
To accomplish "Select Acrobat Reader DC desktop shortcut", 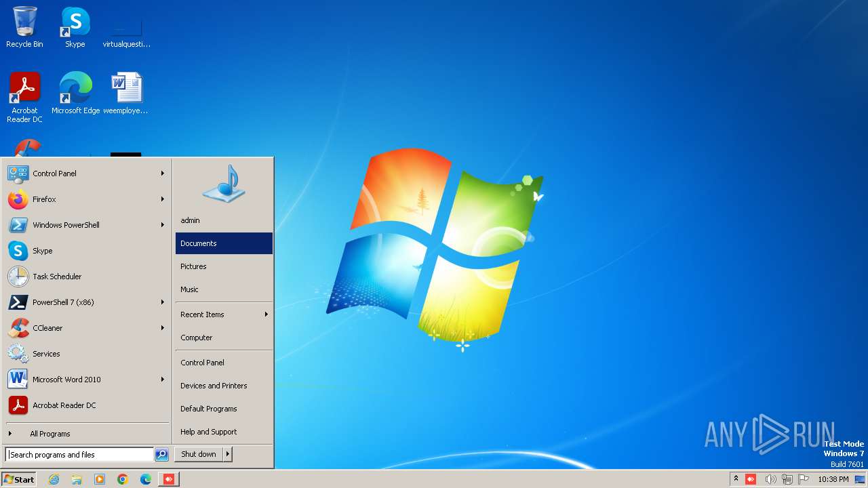I will click(x=24, y=98).
